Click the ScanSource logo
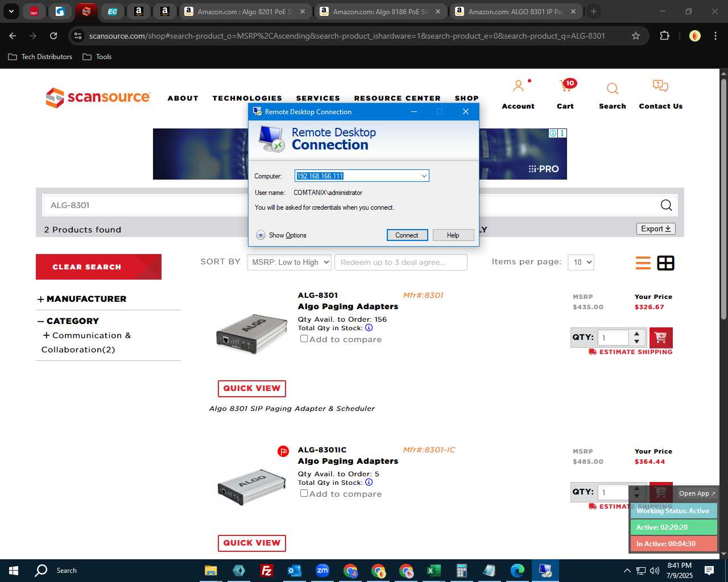The image size is (728, 582). [98, 98]
